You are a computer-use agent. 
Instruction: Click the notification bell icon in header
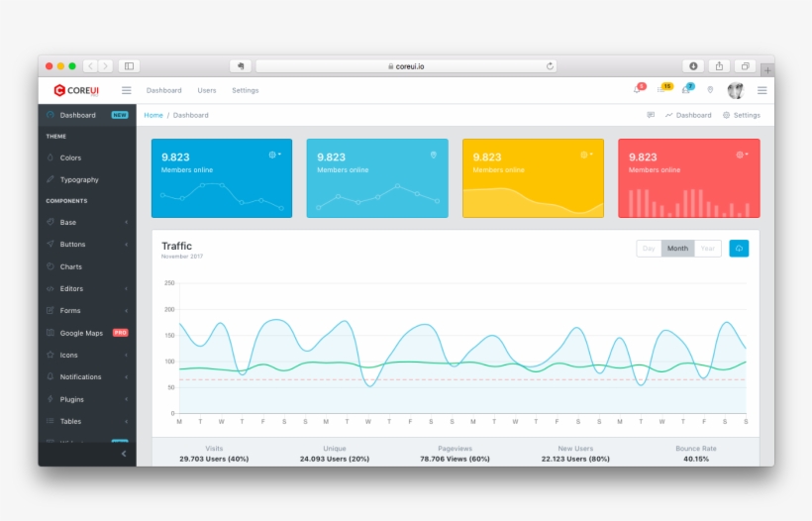click(637, 90)
